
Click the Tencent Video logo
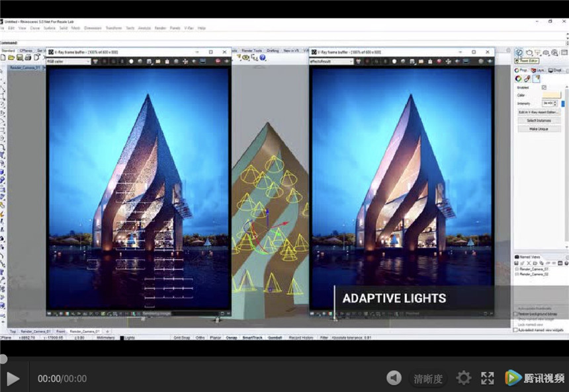point(533,378)
